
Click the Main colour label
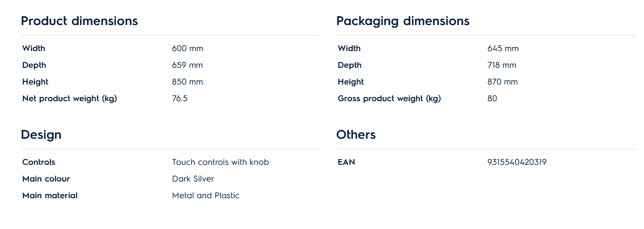pyautogui.click(x=46, y=179)
